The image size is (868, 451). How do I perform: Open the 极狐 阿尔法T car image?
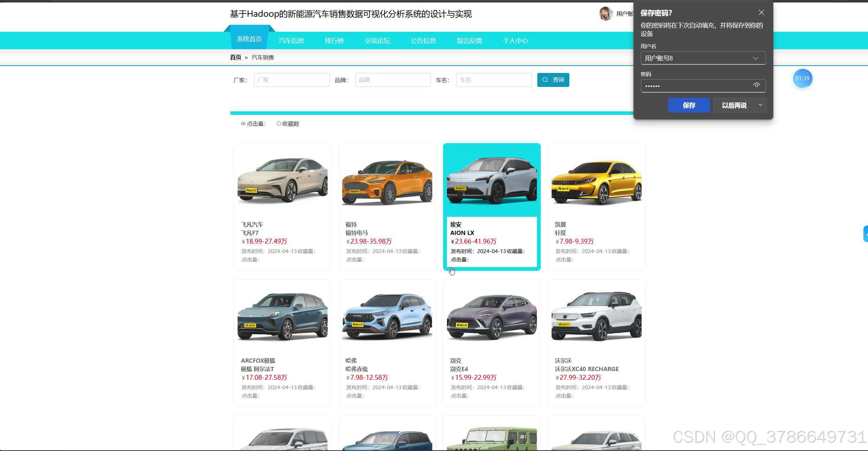pyautogui.click(x=283, y=316)
